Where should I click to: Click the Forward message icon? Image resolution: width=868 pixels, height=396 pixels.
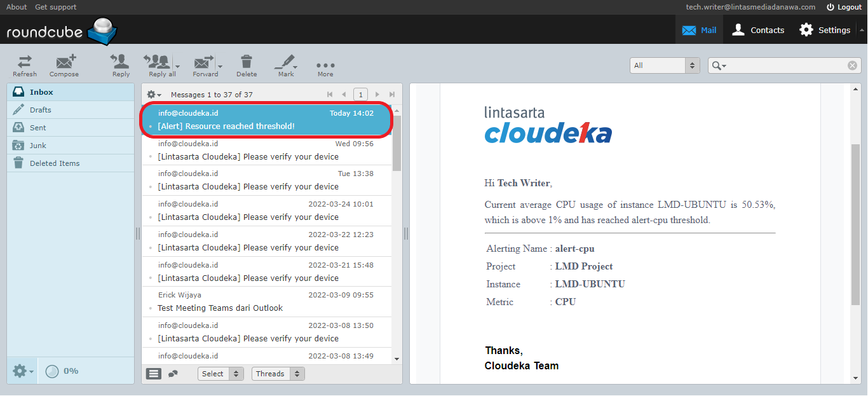[203, 65]
